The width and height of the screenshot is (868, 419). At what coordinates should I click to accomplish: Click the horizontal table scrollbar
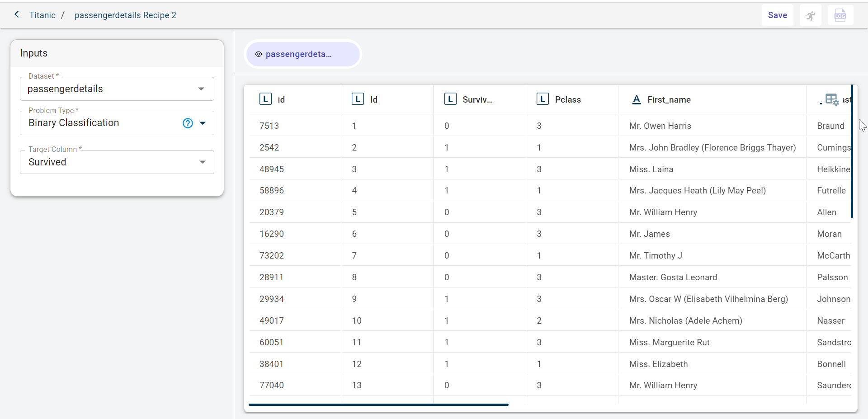[x=378, y=405]
